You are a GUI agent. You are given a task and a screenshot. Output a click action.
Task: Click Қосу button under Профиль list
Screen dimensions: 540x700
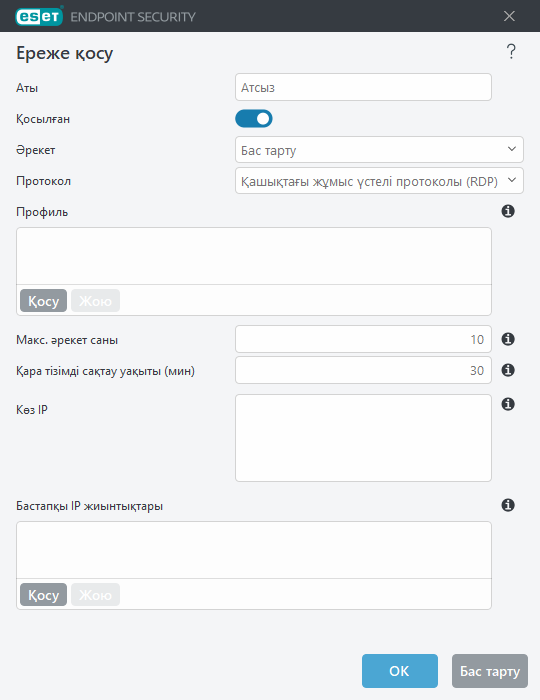(43, 300)
